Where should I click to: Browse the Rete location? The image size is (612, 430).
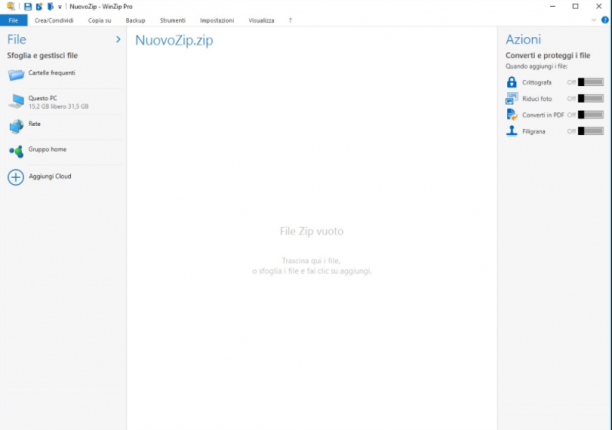pyautogui.click(x=34, y=124)
